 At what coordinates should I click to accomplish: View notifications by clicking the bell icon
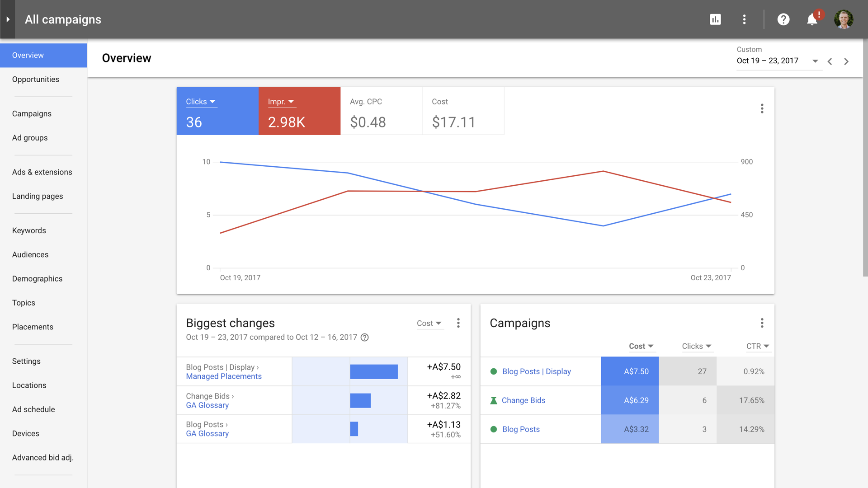click(x=811, y=19)
